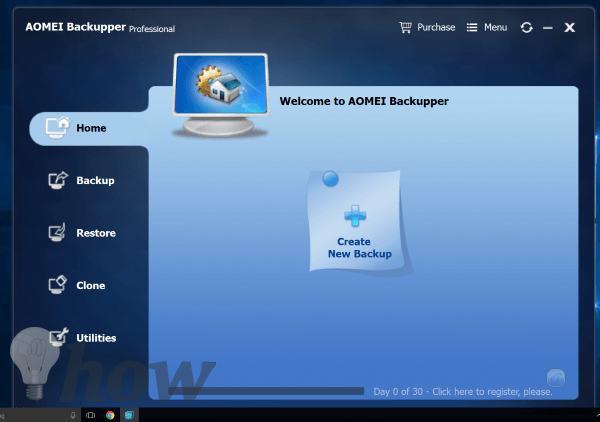Click the Utilities wrench icon in sidebar

pos(59,337)
